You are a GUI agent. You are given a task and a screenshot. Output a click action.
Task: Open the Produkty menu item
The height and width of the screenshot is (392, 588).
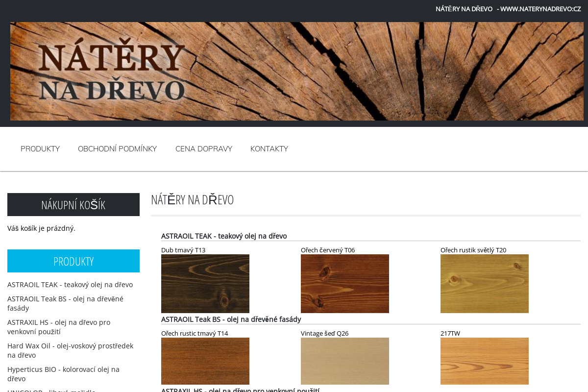tap(40, 148)
